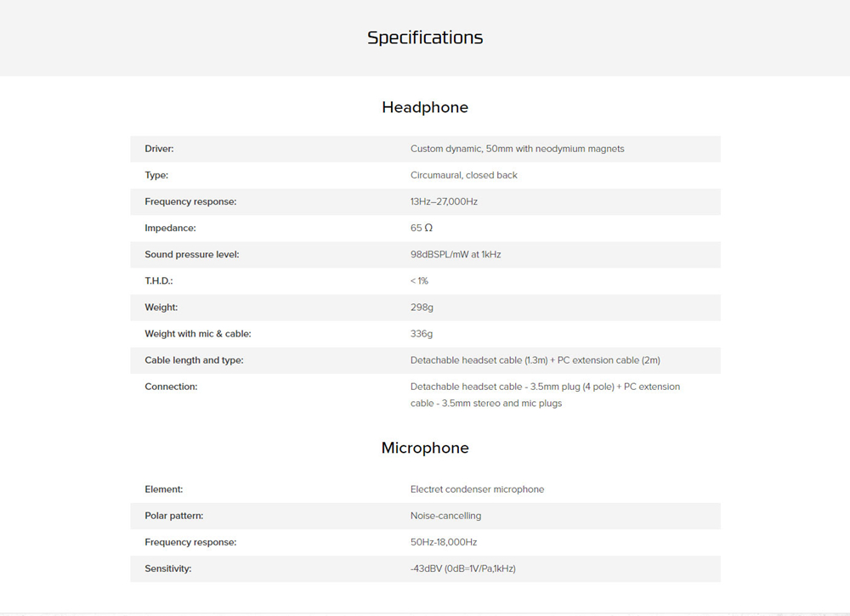This screenshot has height=616, width=850.
Task: Click the 65 Ω impedance value
Action: 422,228
